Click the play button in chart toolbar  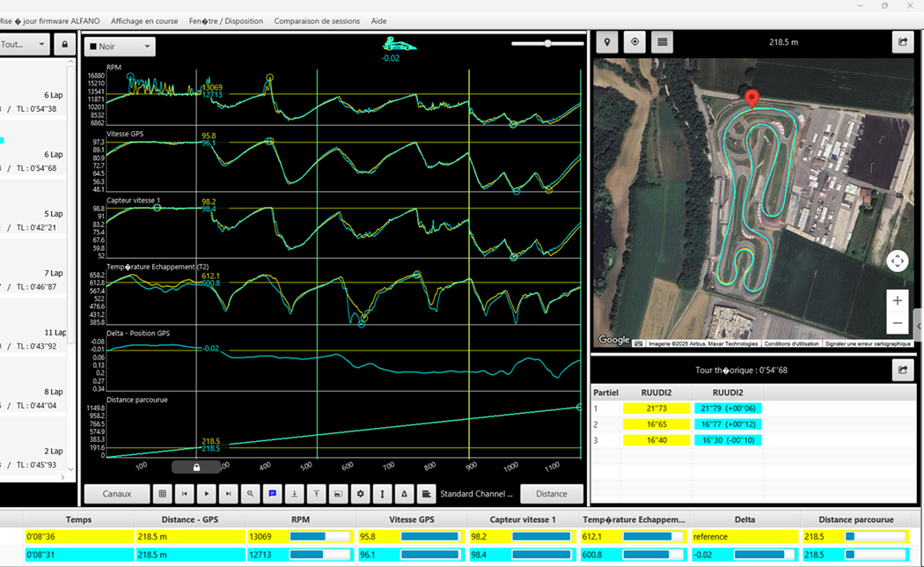pos(207,494)
